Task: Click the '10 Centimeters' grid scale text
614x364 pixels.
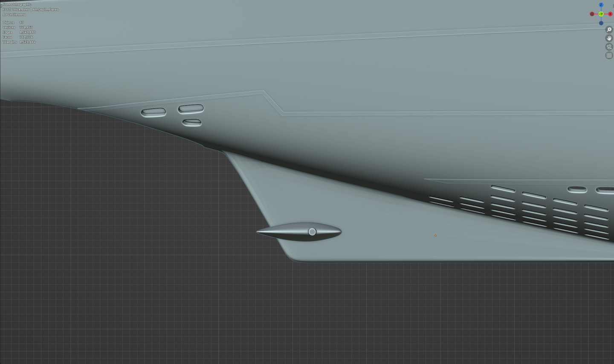Action: tap(14, 14)
